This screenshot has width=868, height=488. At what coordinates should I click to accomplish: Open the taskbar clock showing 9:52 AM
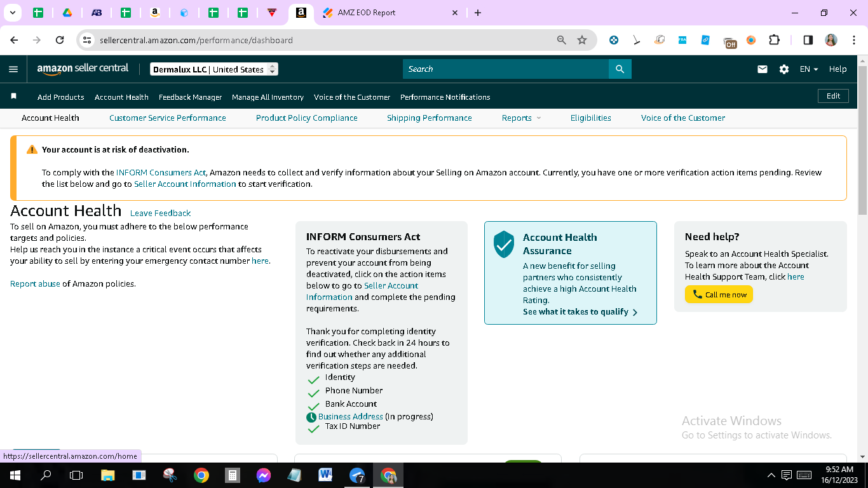tap(839, 475)
